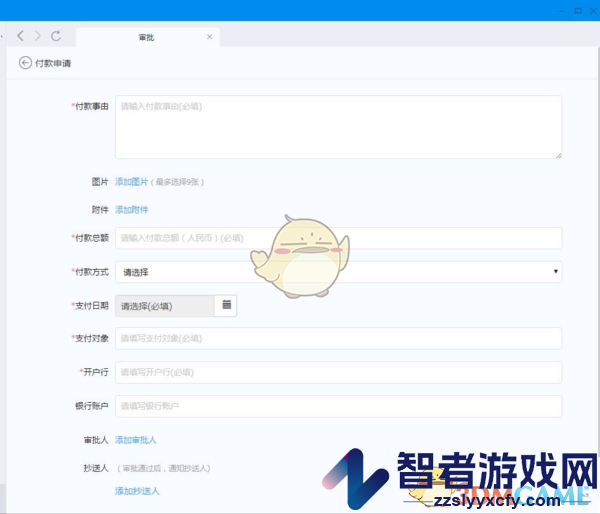
Task: Click the circled back arrow beside 付款申请
Action: pyautogui.click(x=25, y=63)
